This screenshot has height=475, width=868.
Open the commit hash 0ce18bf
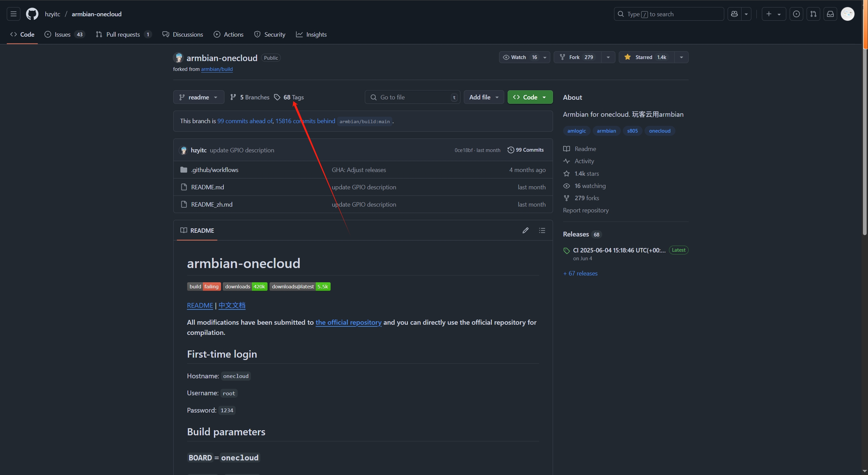[463, 150]
